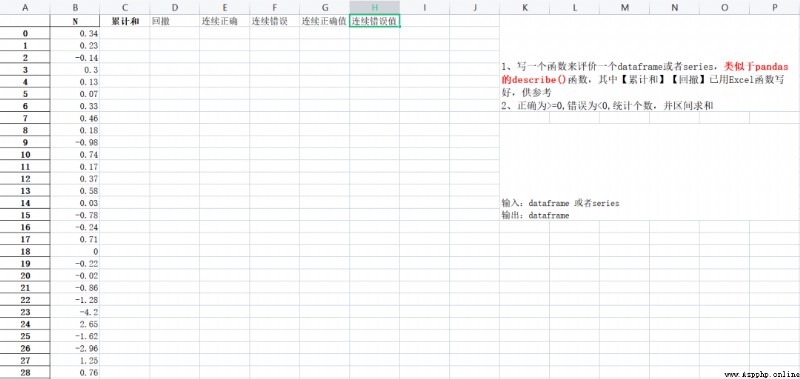Click the value -1.28 cell
The image size is (800, 379).
click(75, 300)
